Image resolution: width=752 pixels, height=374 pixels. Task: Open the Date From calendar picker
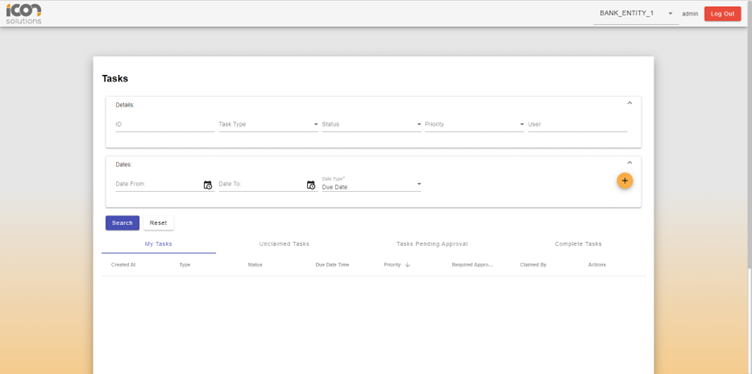pos(208,185)
